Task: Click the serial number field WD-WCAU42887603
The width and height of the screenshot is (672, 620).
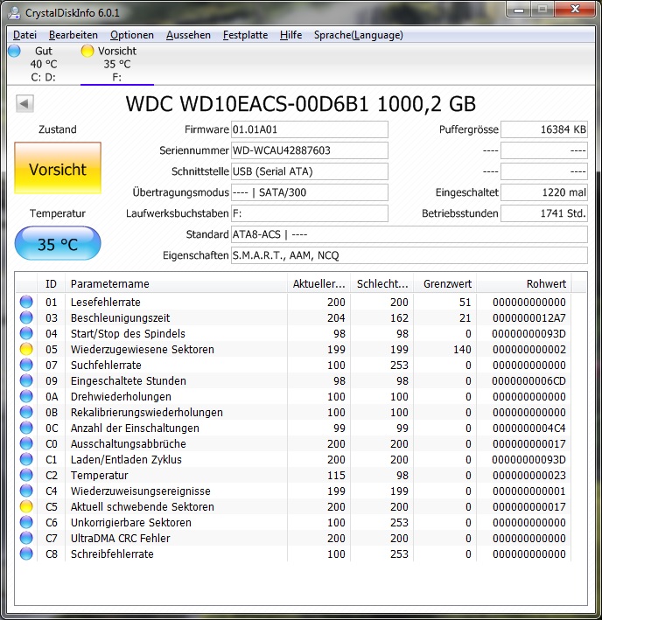Action: pos(310,150)
